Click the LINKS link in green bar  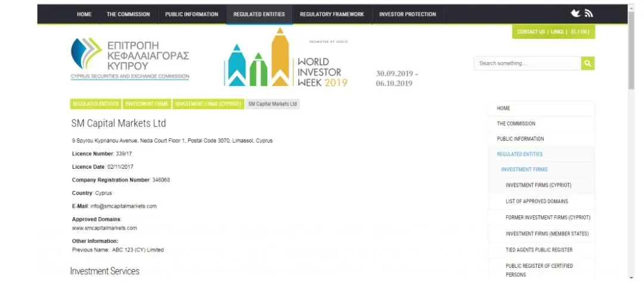558,32
